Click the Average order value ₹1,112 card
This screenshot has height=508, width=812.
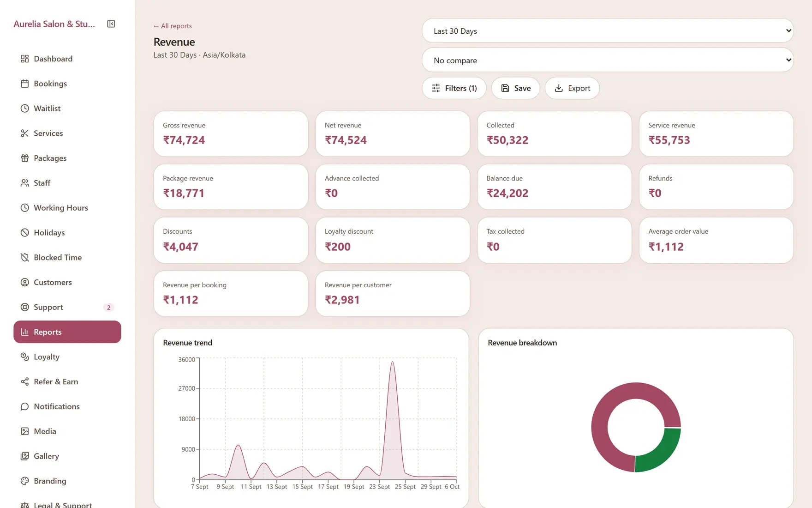point(716,241)
